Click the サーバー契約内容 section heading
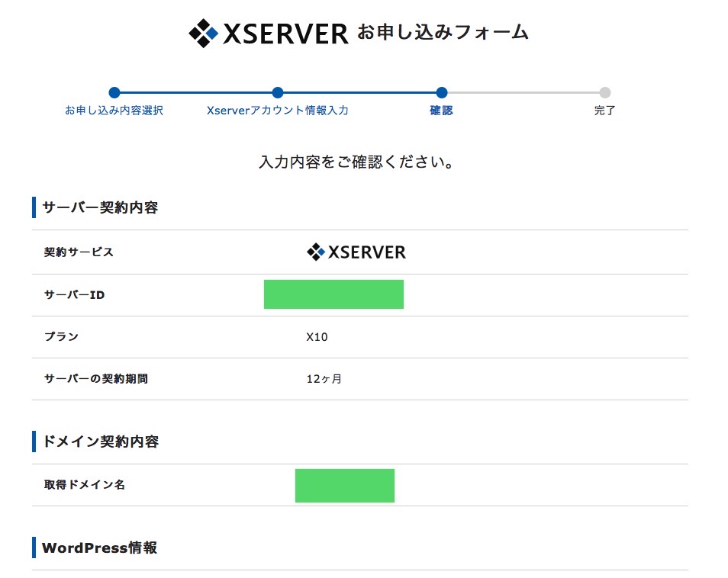The image size is (728, 578). point(100,207)
